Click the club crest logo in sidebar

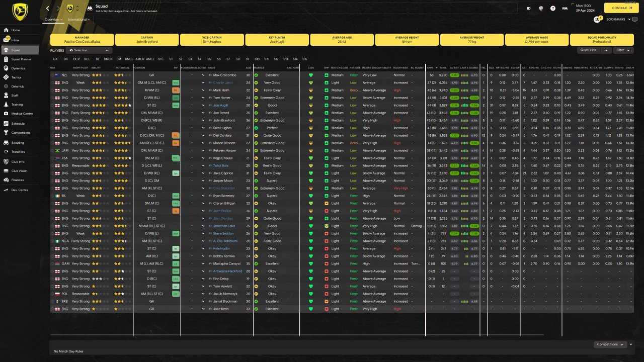pyautogui.click(x=20, y=12)
